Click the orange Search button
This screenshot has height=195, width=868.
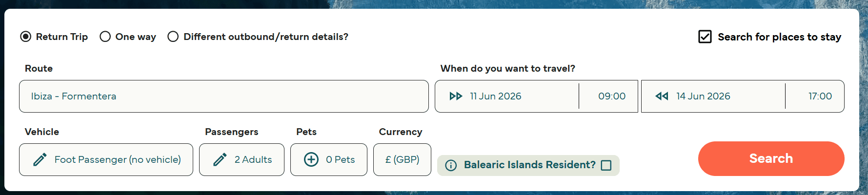(771, 158)
